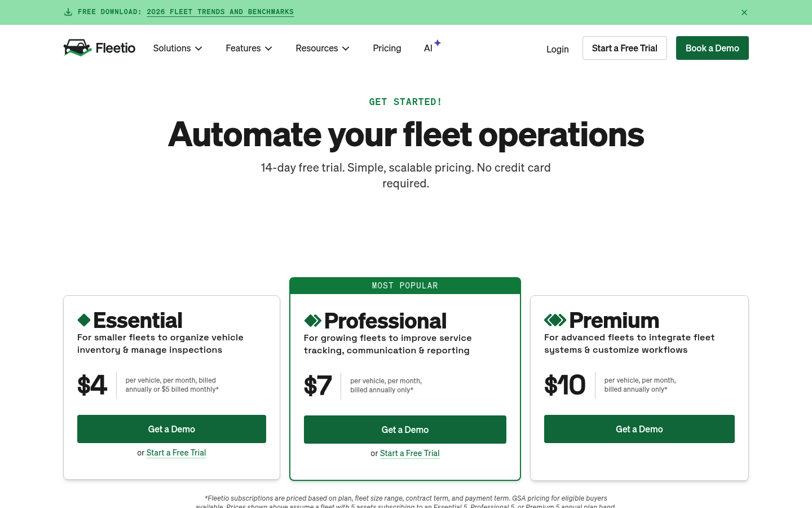Screen dimensions: 812x508
Task: Click the Professional plan double-diamond icon
Action: pyautogui.click(x=312, y=321)
